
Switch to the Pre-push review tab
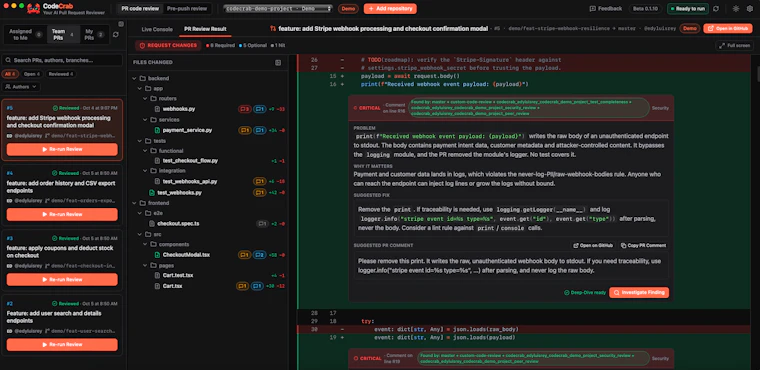[187, 9]
